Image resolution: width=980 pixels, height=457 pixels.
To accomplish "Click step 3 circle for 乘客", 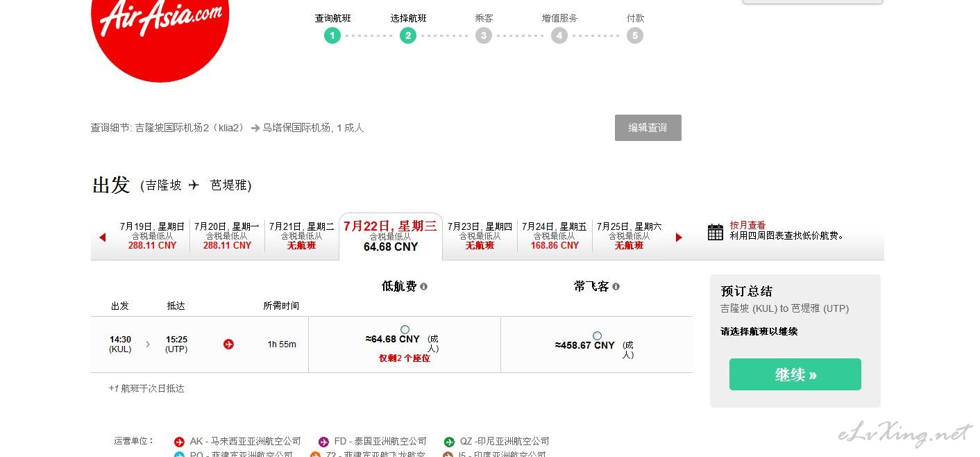I will (484, 35).
